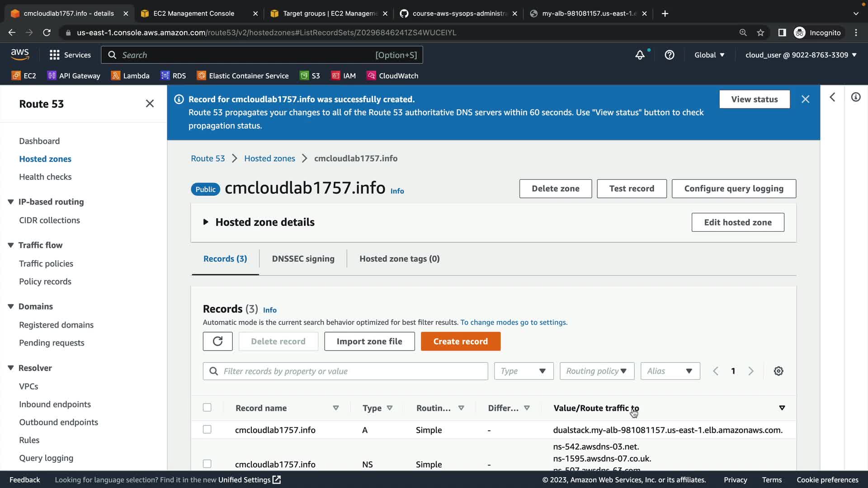Open the table preferences gear icon
Viewport: 868px width, 488px height.
click(x=778, y=371)
